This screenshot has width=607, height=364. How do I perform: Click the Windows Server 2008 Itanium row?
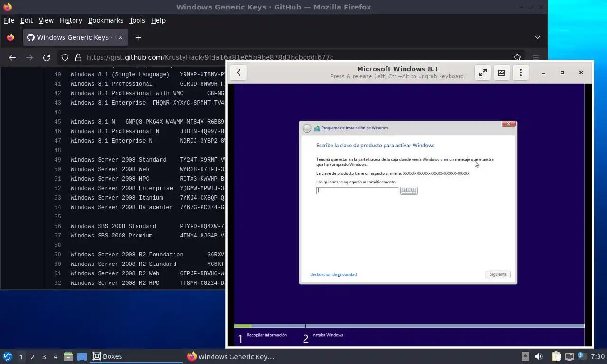coord(147,198)
